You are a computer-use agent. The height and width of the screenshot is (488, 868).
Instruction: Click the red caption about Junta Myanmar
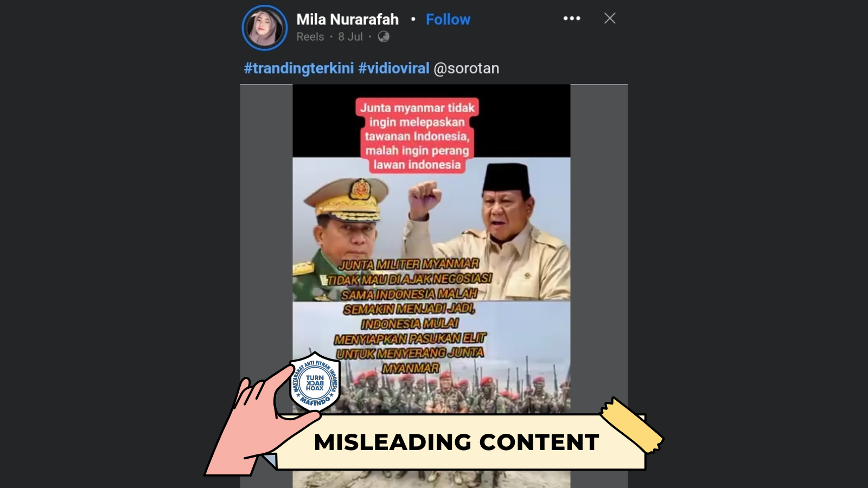(x=417, y=136)
